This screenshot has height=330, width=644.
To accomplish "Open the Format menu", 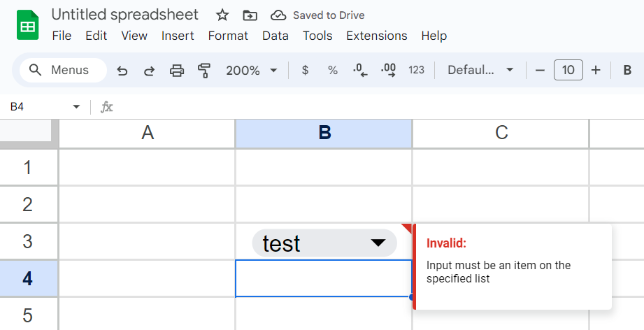I will tap(228, 36).
